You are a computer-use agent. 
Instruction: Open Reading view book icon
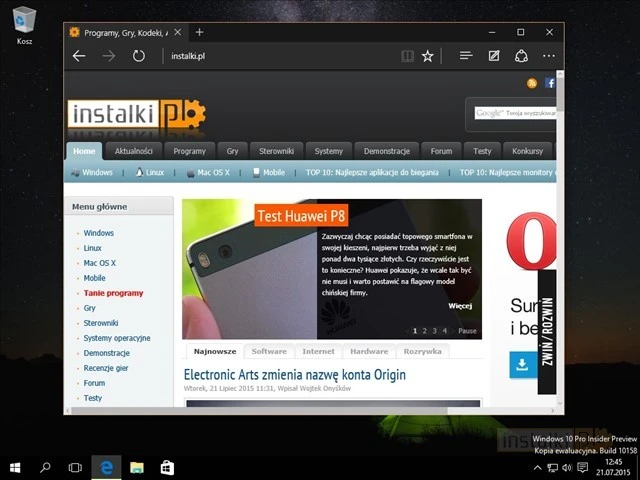(407, 56)
